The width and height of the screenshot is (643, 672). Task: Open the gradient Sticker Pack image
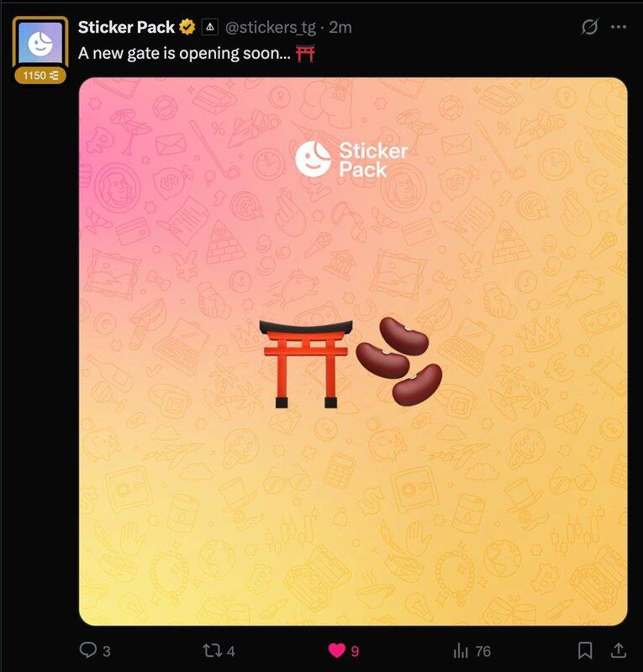[x=353, y=351]
